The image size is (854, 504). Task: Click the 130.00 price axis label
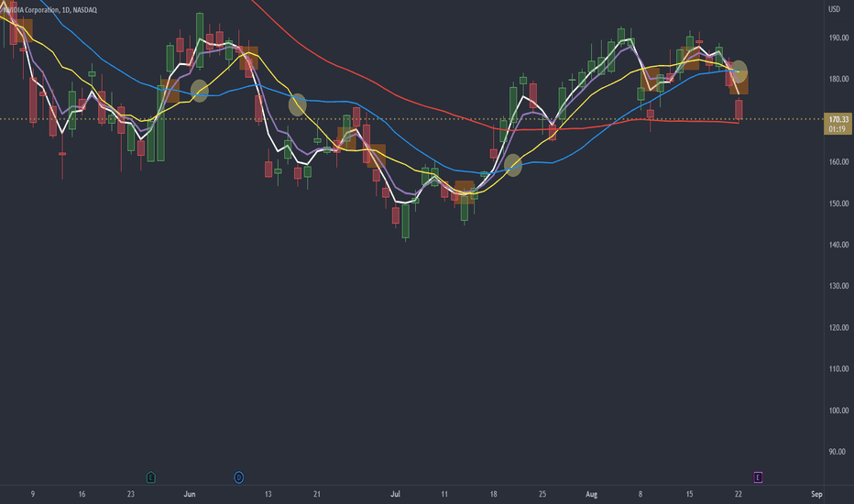click(838, 286)
